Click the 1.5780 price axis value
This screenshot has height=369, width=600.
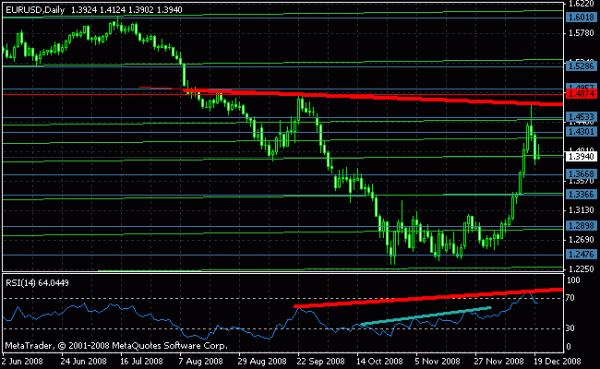click(581, 33)
